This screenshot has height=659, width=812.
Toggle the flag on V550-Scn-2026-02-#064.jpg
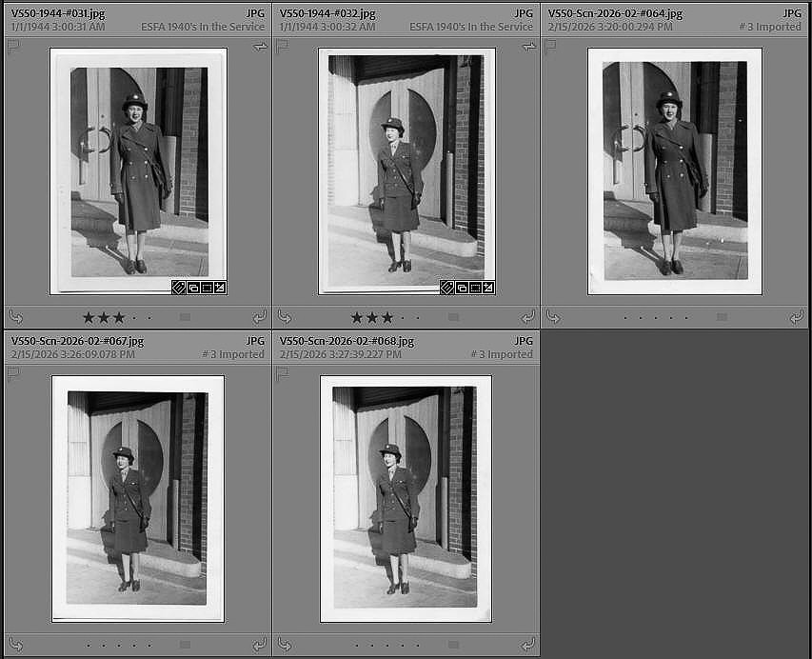click(550, 48)
